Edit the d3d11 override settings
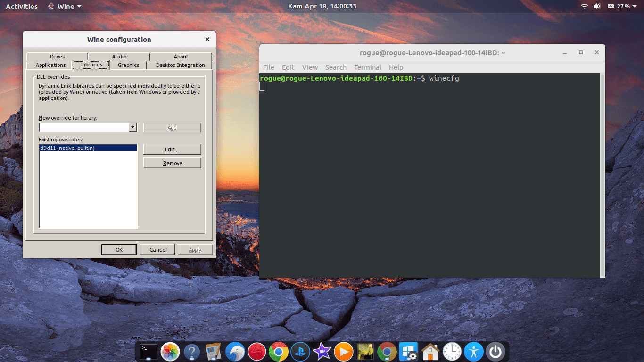This screenshot has height=362, width=644. [172, 149]
